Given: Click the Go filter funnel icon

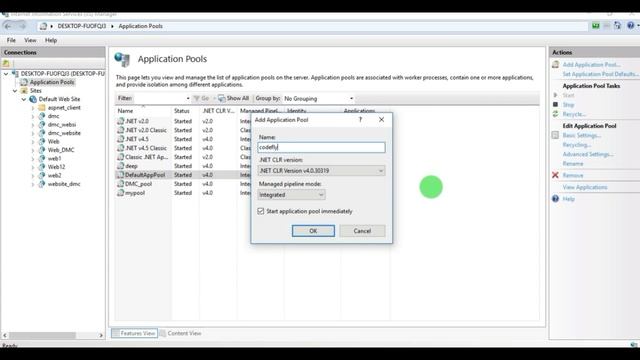Looking at the screenshot, I should click(x=196, y=98).
